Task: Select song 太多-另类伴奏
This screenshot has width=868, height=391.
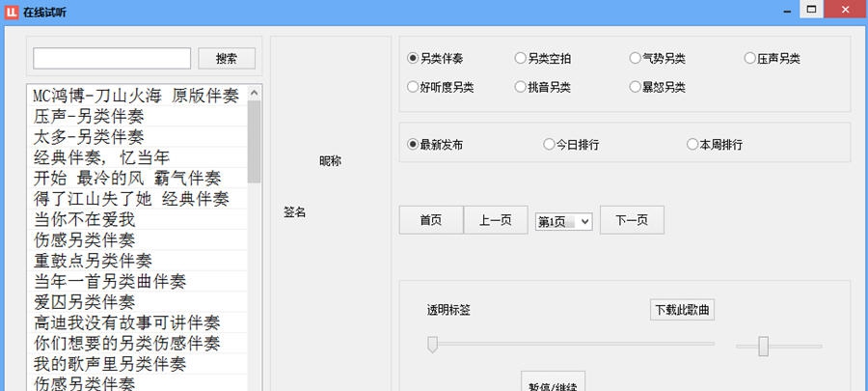Action: [136, 136]
